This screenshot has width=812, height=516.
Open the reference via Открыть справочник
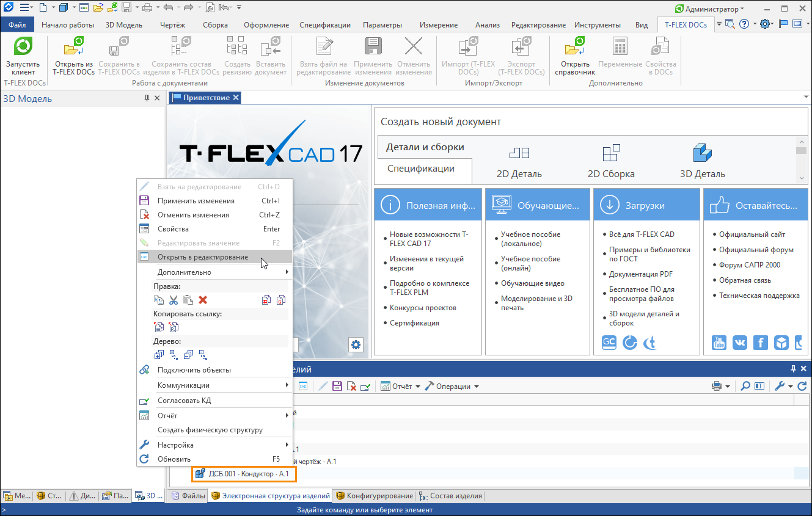click(574, 57)
